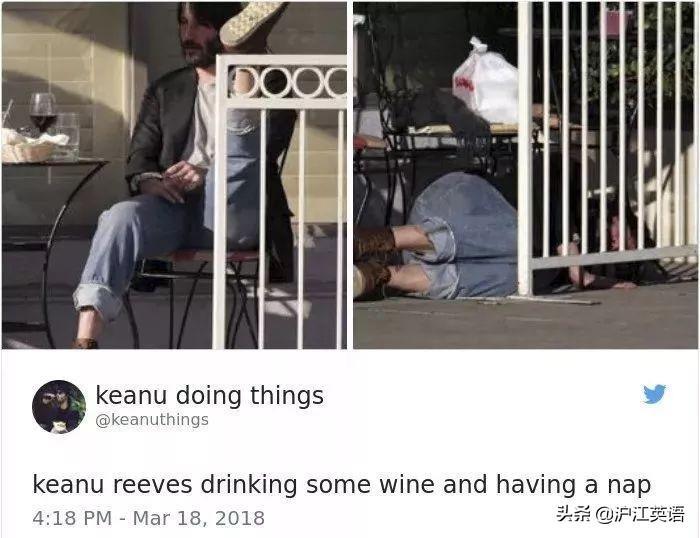The image size is (700, 538).
Task: Click the tweet text about drinking wine
Action: coord(342,485)
